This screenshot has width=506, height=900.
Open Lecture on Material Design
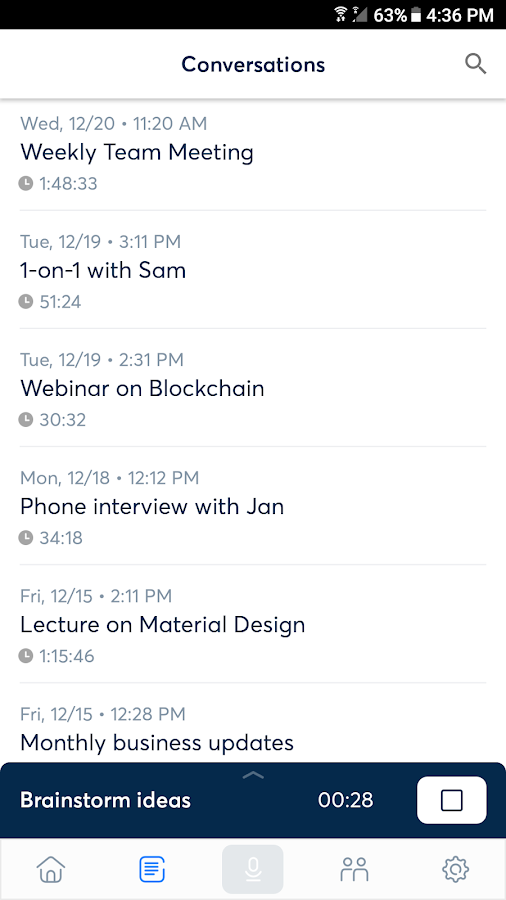pos(253,624)
